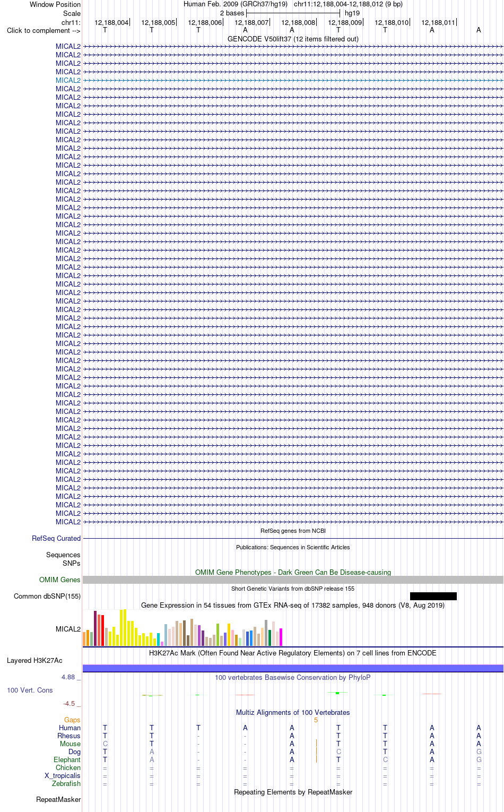Click the 'Click to complement -->' label
The width and height of the screenshot is (504, 812).
[44, 30]
